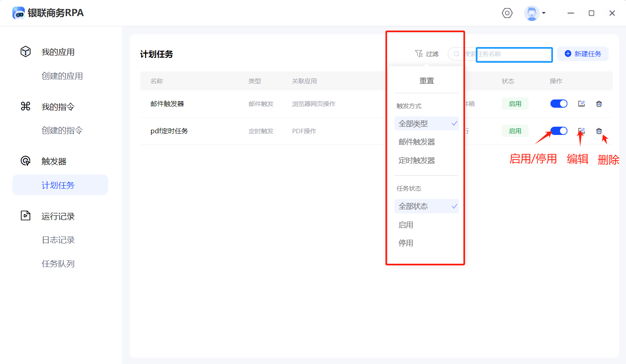Click 重置 to reset filters
The width and height of the screenshot is (626, 364).
pos(426,81)
